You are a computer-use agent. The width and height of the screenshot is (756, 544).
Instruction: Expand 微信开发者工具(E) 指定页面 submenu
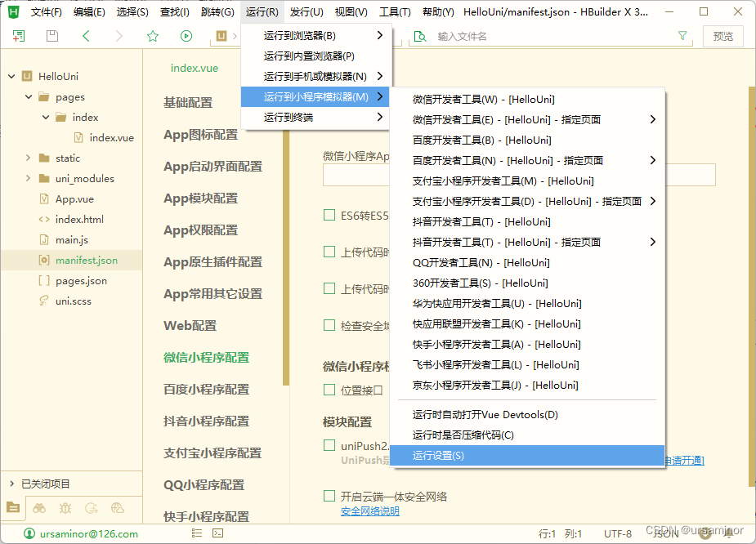[652, 119]
